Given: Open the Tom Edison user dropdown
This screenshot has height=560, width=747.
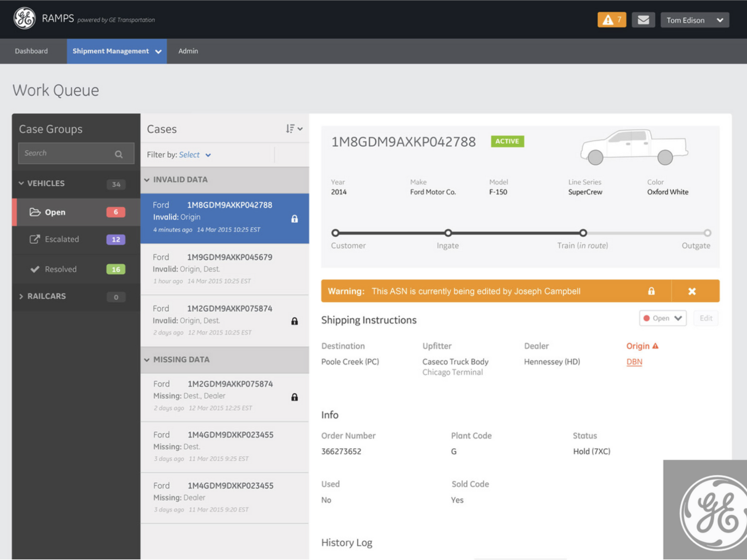Looking at the screenshot, I should [694, 20].
